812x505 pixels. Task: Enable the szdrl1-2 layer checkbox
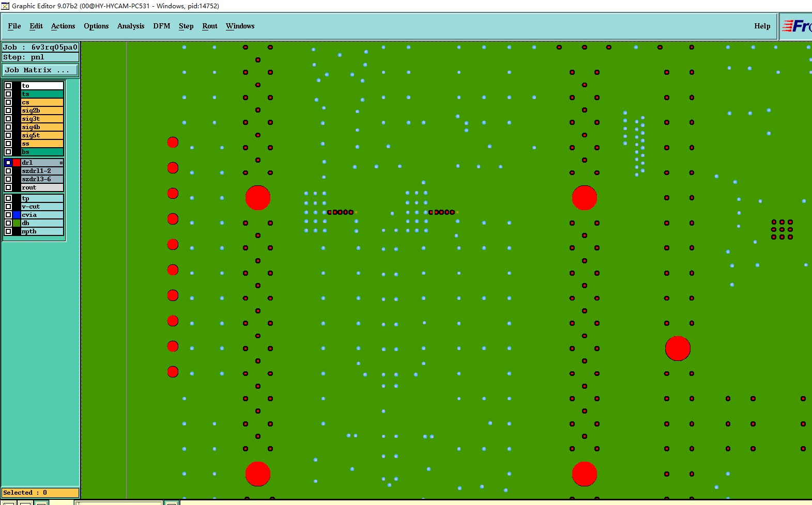pos(8,171)
